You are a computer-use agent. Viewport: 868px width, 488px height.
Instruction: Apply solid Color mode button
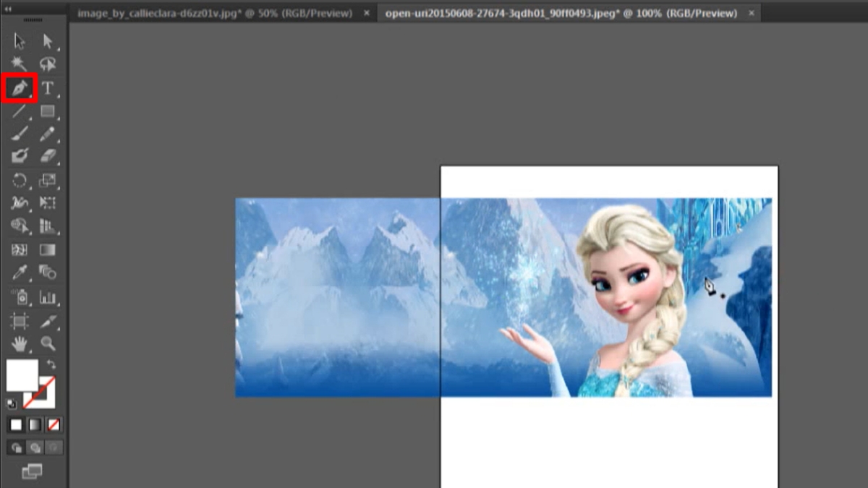click(17, 425)
